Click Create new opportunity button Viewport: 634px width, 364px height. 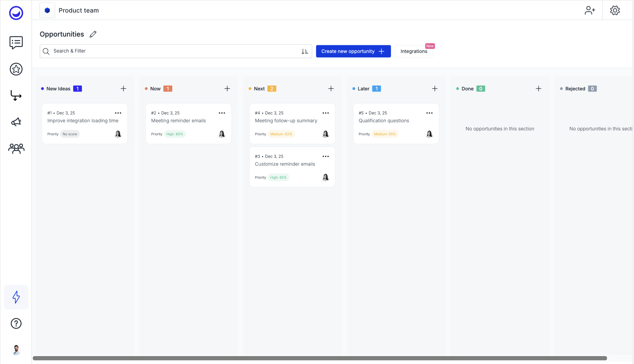pyautogui.click(x=353, y=51)
